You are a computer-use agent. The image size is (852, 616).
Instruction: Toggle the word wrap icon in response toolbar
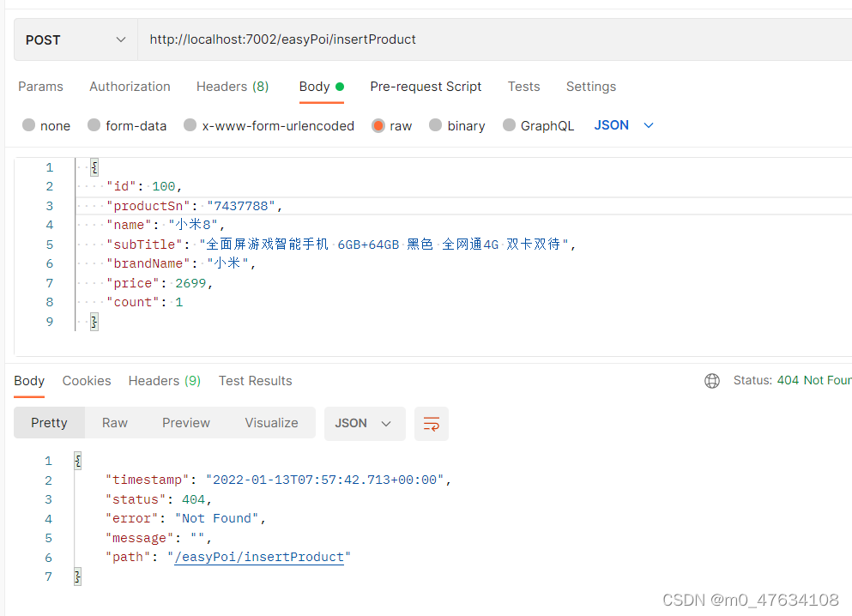click(432, 424)
